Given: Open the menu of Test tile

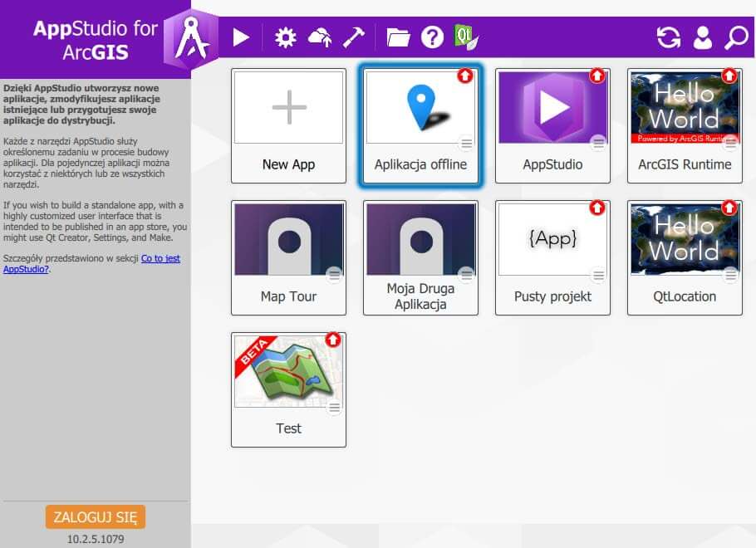Looking at the screenshot, I should click(x=334, y=408).
